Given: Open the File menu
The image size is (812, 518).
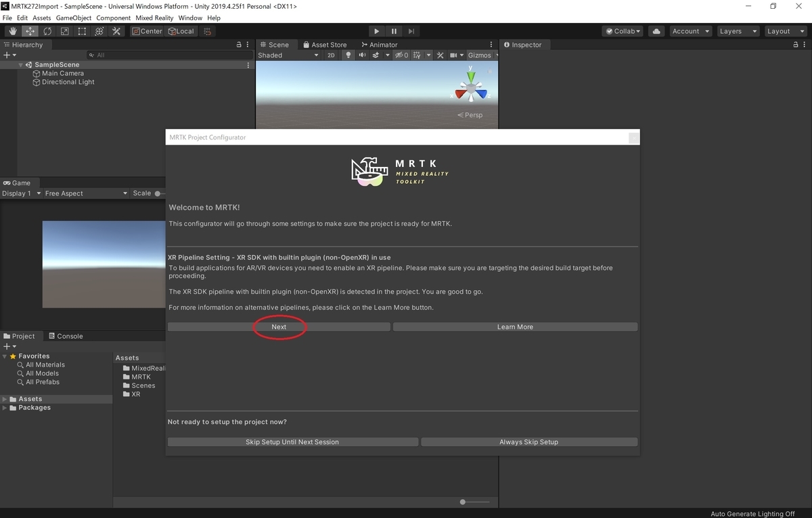Looking at the screenshot, I should (x=7, y=18).
